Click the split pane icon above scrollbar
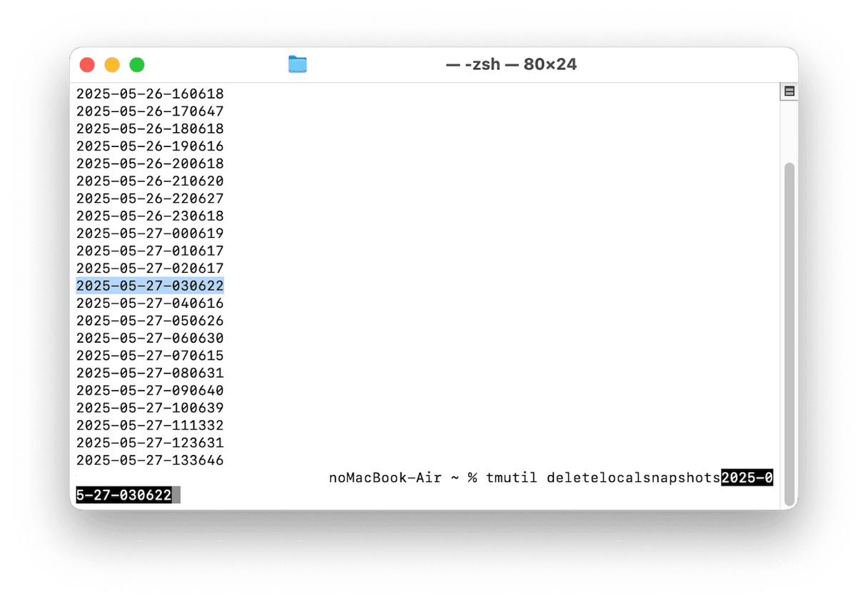Screen dimensions: 868x602 click(789, 91)
